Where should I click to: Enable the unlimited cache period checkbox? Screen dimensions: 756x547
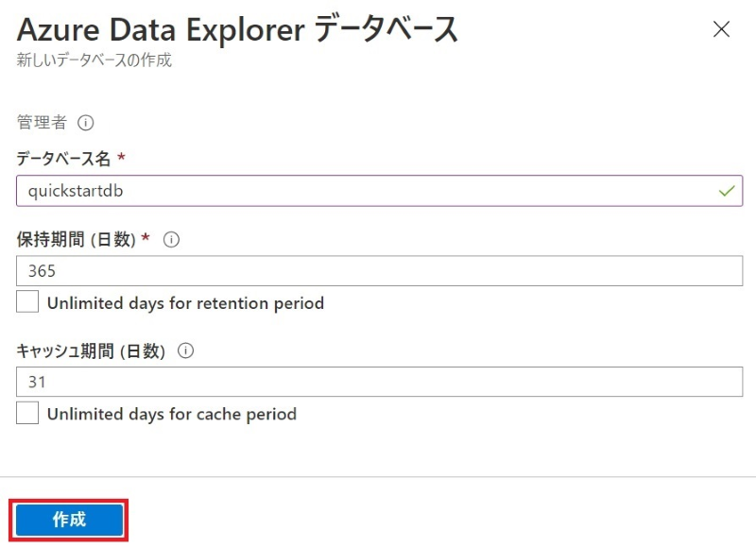(x=28, y=414)
